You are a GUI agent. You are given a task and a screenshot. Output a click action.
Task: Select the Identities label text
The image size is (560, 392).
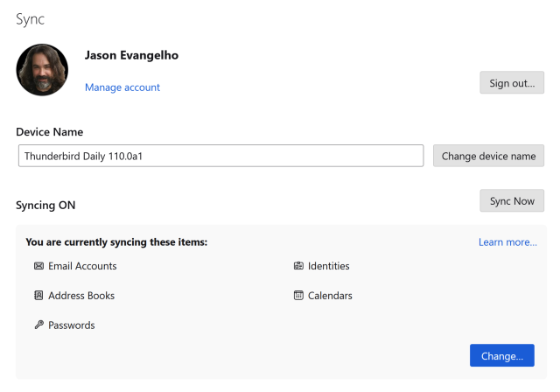[x=329, y=266]
